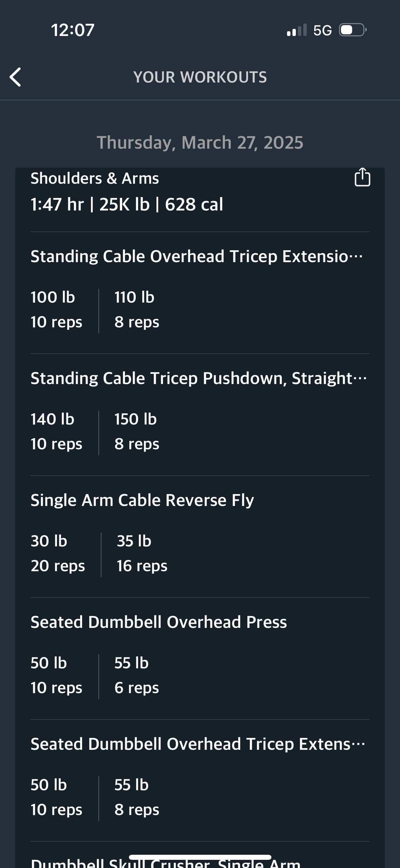Image resolution: width=400 pixels, height=868 pixels.
Task: Select the 35 lb 16 reps set
Action: (142, 553)
